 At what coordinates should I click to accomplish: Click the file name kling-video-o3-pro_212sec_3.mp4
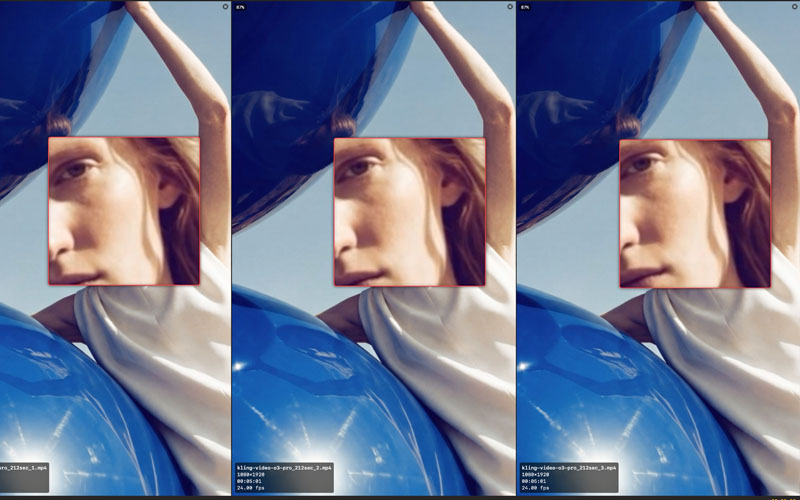(569, 468)
